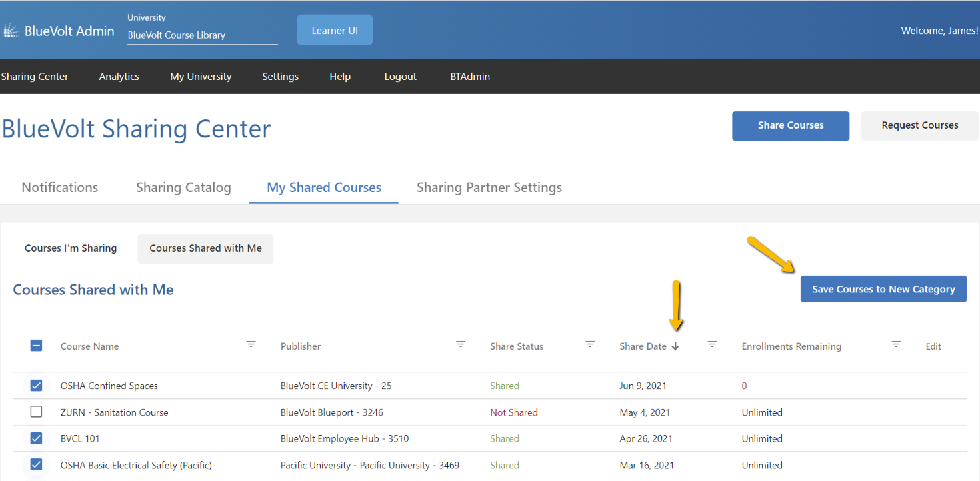Toggle the select-all courses header checkbox
The image size is (980, 481).
(x=37, y=346)
